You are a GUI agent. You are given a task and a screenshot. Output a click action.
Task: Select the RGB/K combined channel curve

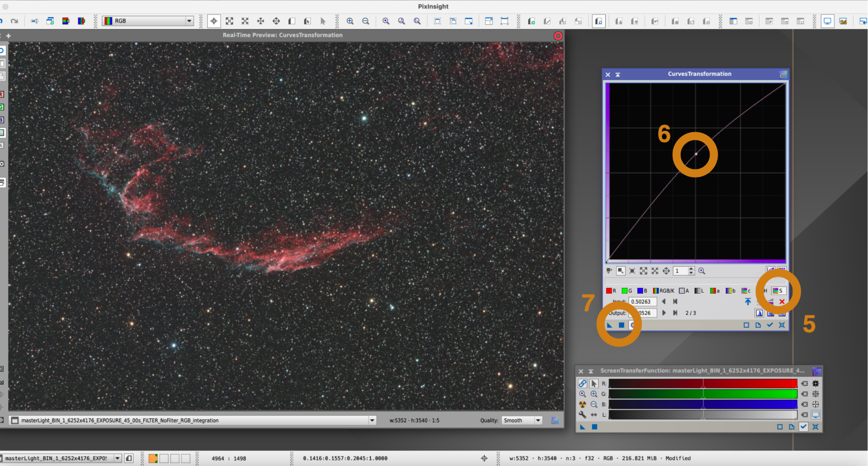coord(663,290)
